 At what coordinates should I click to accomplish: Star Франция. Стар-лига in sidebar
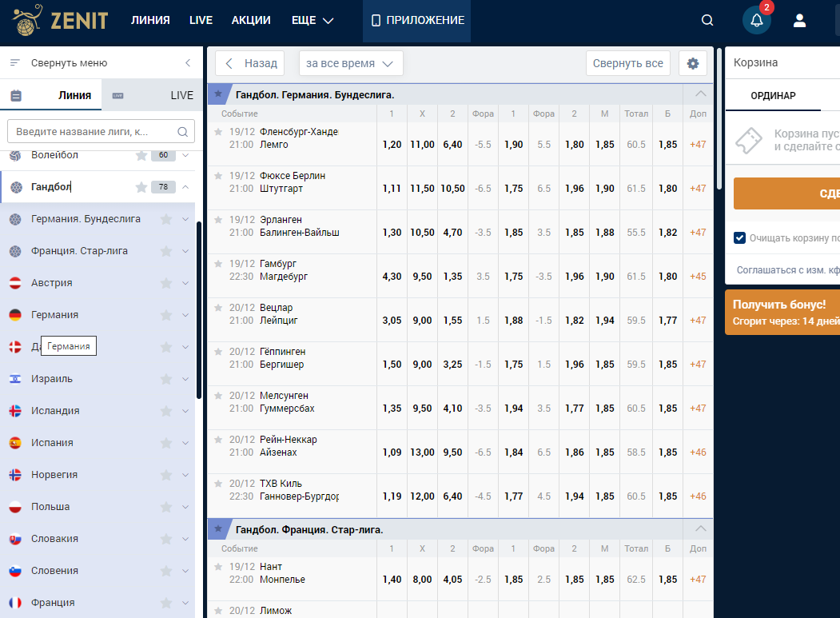click(166, 251)
